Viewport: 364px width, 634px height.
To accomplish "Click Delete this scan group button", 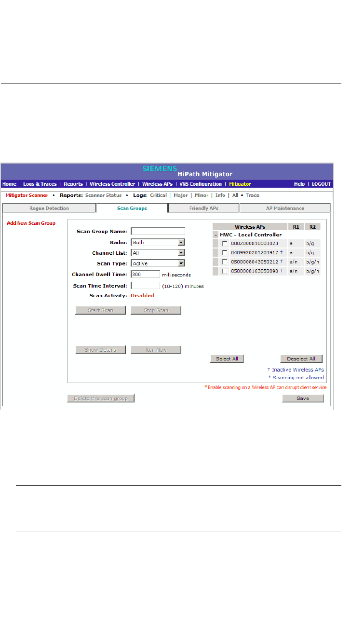I will 101,399.
